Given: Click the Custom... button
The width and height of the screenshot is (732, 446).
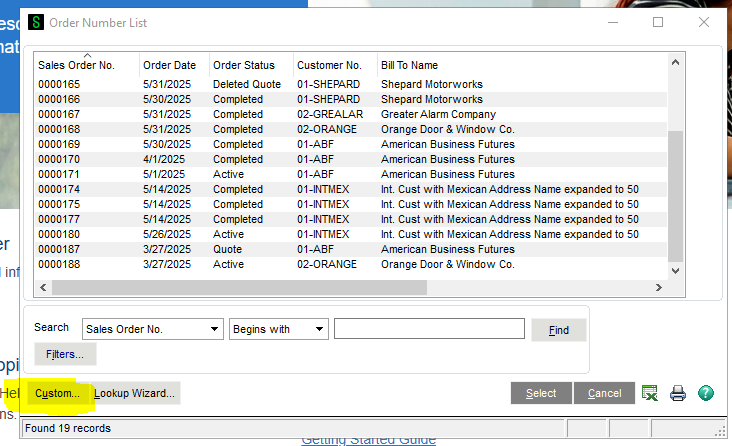Looking at the screenshot, I should pyautogui.click(x=57, y=393).
